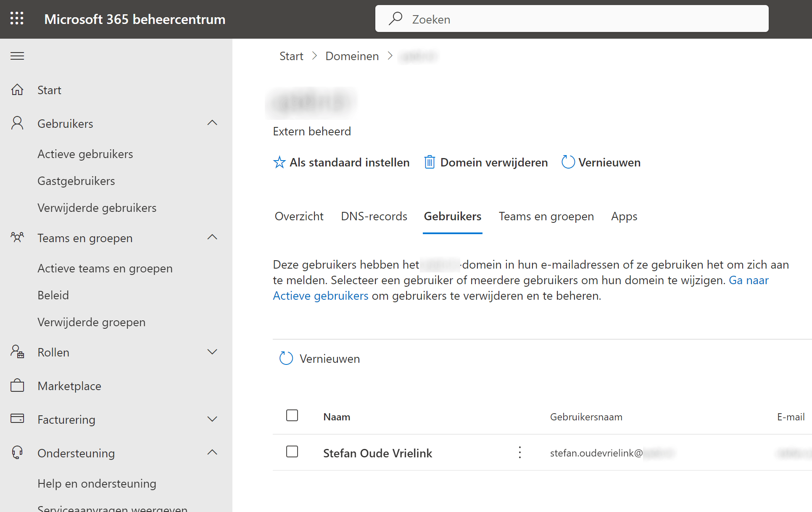Open more actions dots for Stefan Oude Vrielink
This screenshot has width=812, height=512.
[x=520, y=453]
